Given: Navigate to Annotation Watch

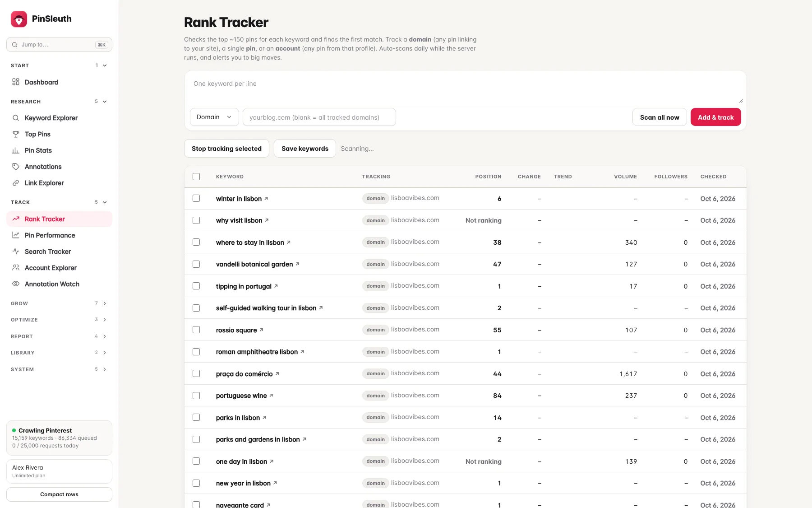Looking at the screenshot, I should point(59,284).
